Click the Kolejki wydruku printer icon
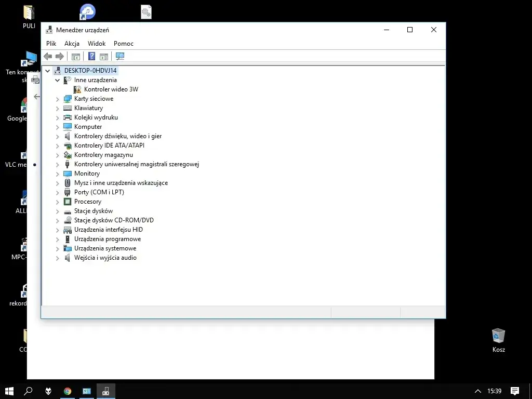This screenshot has width=532, height=399. 68,117
